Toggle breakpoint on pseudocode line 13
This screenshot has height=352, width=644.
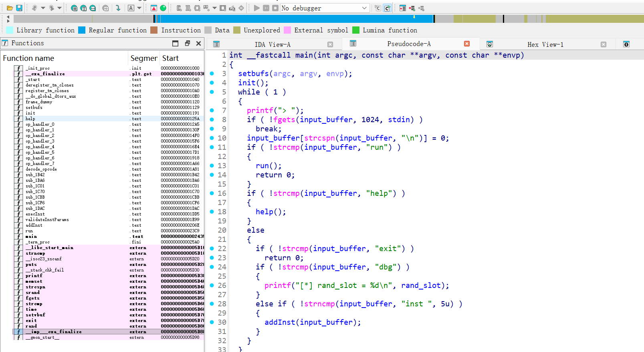tap(212, 165)
